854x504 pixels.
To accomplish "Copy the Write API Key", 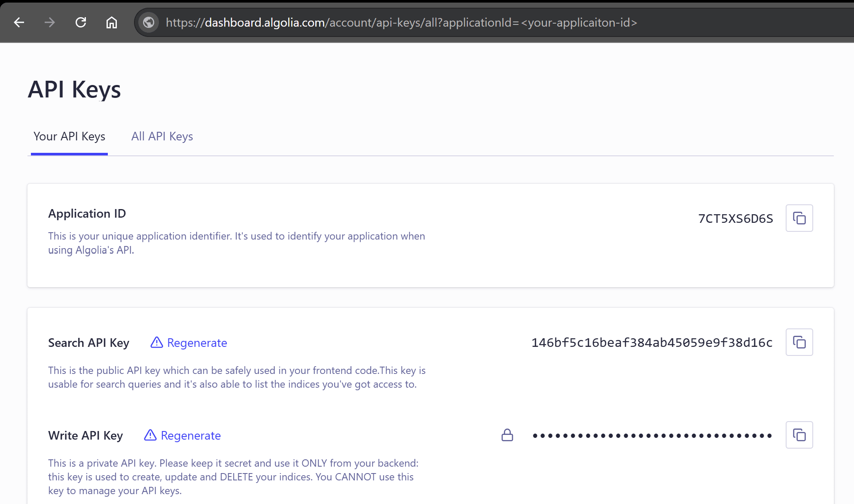I will pyautogui.click(x=800, y=435).
